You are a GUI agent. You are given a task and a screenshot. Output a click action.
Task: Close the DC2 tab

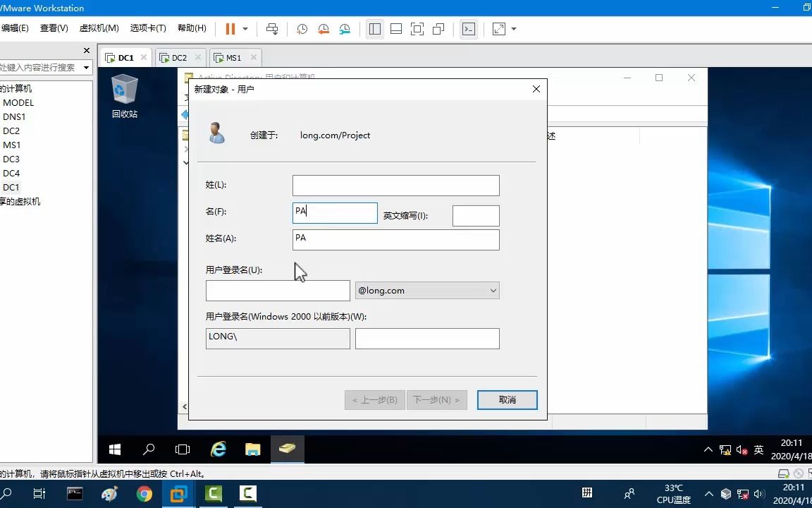point(198,58)
